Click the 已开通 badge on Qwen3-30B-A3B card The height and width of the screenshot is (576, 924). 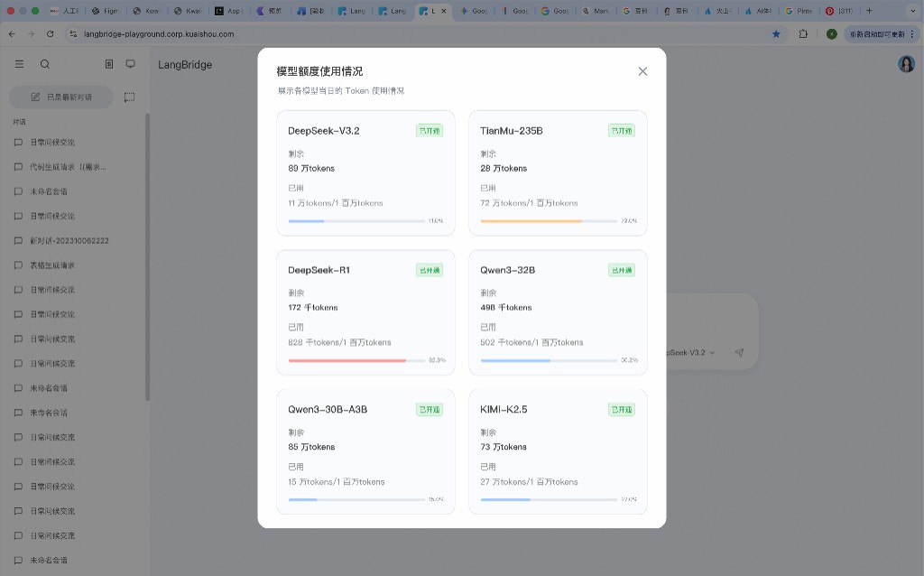point(430,409)
